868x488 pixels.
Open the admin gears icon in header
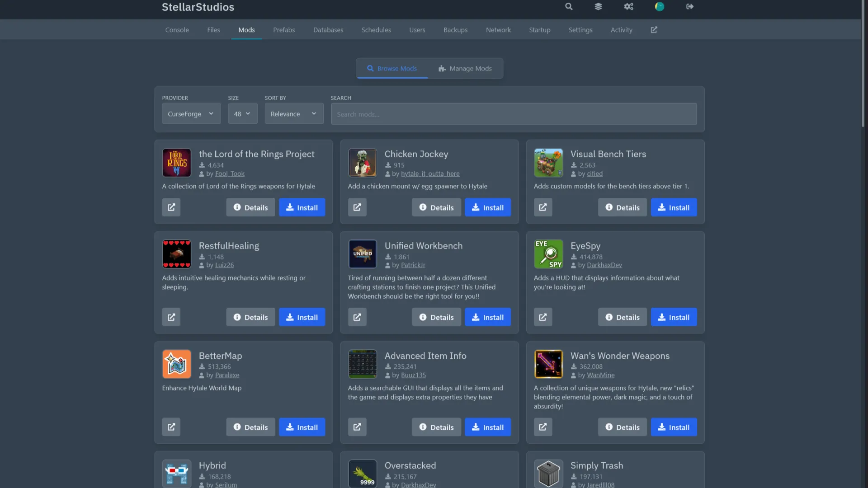(628, 7)
